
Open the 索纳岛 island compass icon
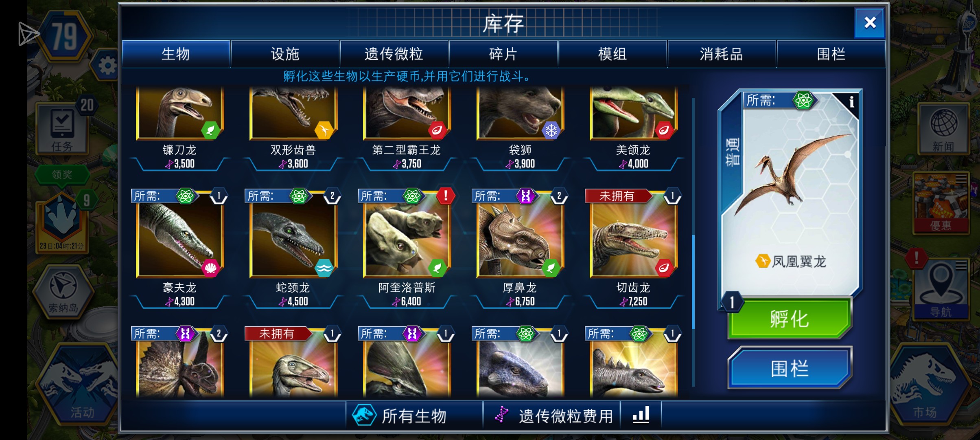(x=63, y=290)
